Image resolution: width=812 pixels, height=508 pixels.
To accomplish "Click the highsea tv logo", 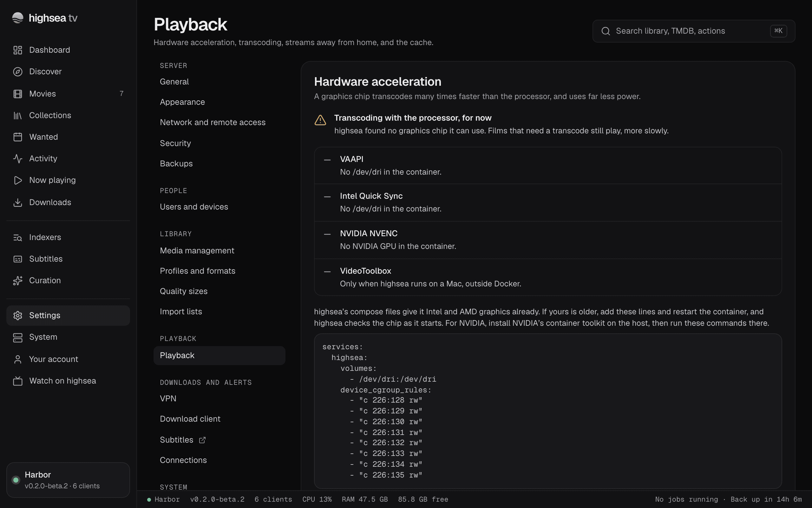I will 45,18.
